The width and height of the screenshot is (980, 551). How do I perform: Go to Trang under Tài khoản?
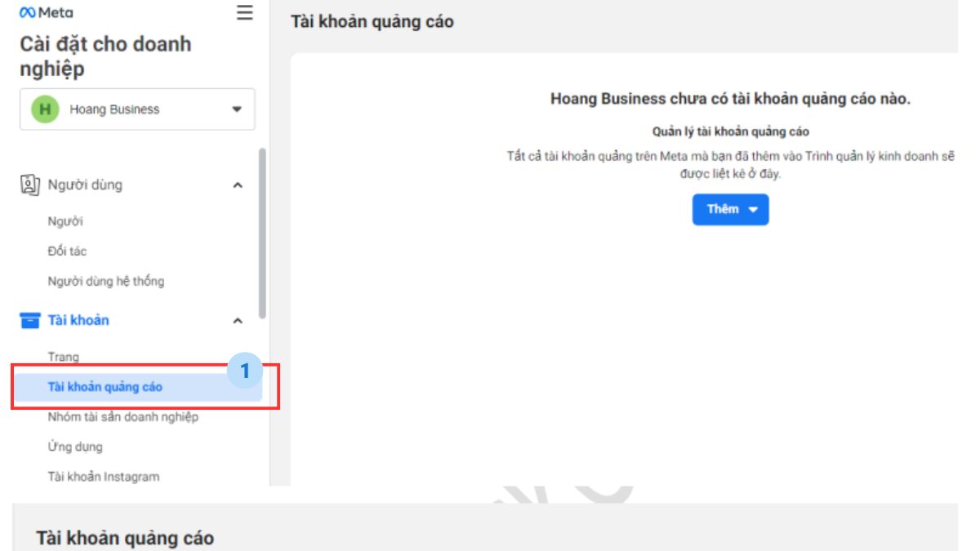[x=64, y=357]
